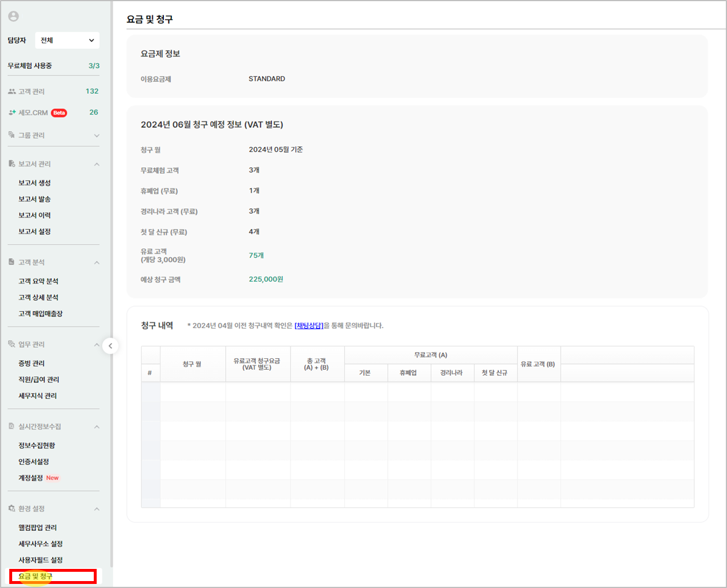Click the 환경 설정 gear icon
727x588 pixels.
[12, 509]
